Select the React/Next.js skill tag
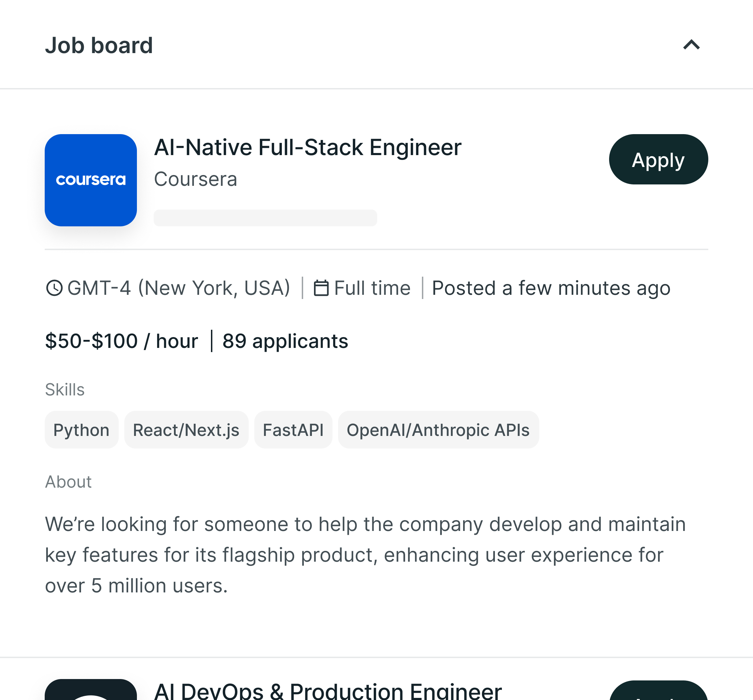The width and height of the screenshot is (753, 700). [x=186, y=430]
